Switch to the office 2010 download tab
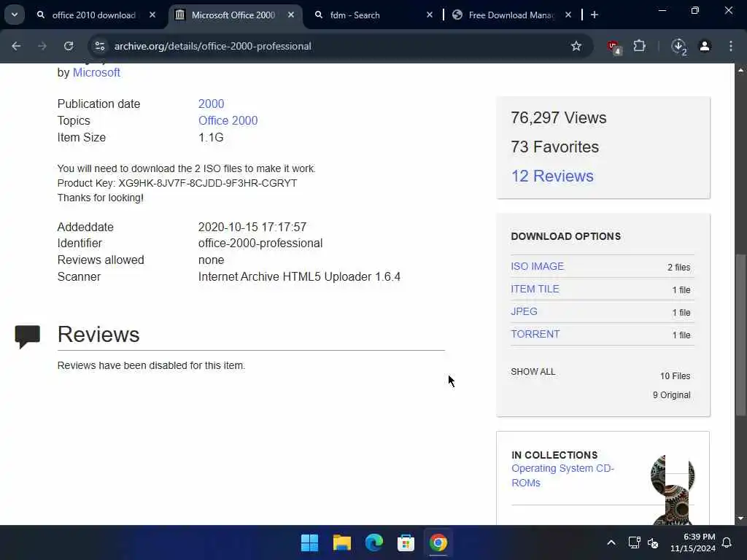This screenshot has width=747, height=560. (94, 15)
